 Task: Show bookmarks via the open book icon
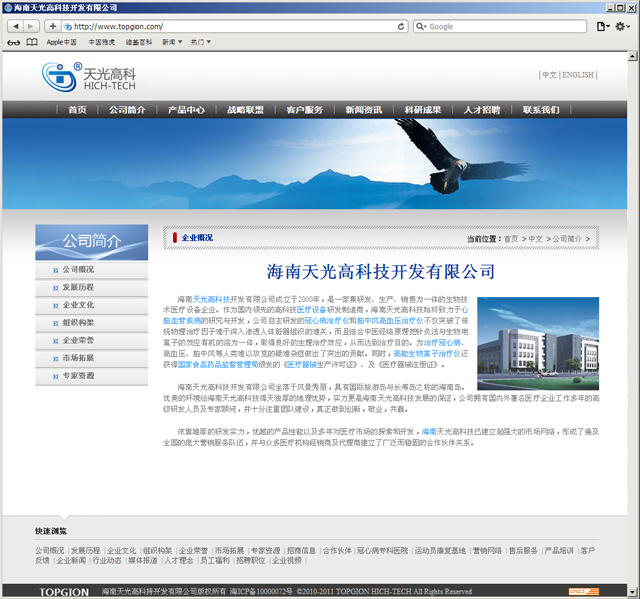32,42
